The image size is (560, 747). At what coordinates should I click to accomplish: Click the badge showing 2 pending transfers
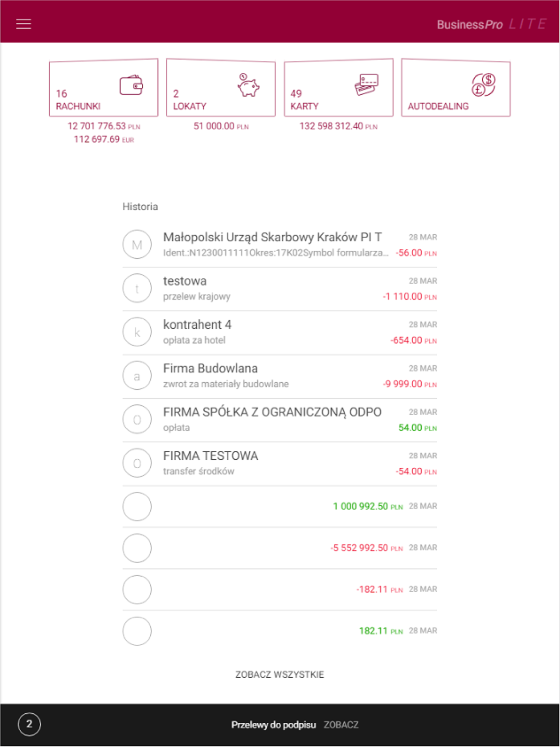[29, 725]
